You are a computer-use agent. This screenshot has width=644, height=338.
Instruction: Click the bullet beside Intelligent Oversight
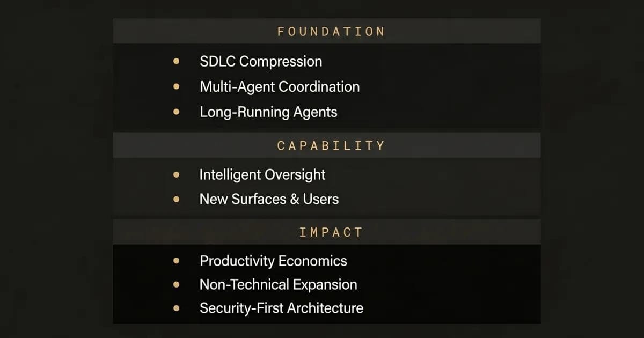pos(177,175)
